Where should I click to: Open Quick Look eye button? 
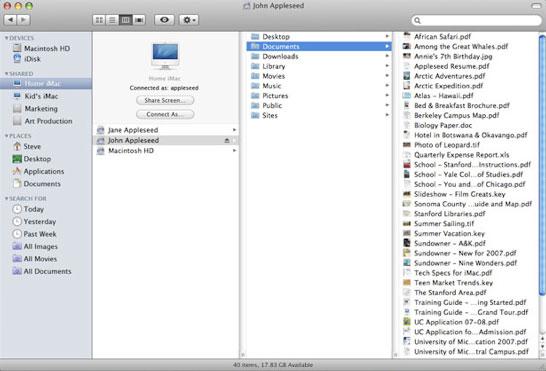164,20
